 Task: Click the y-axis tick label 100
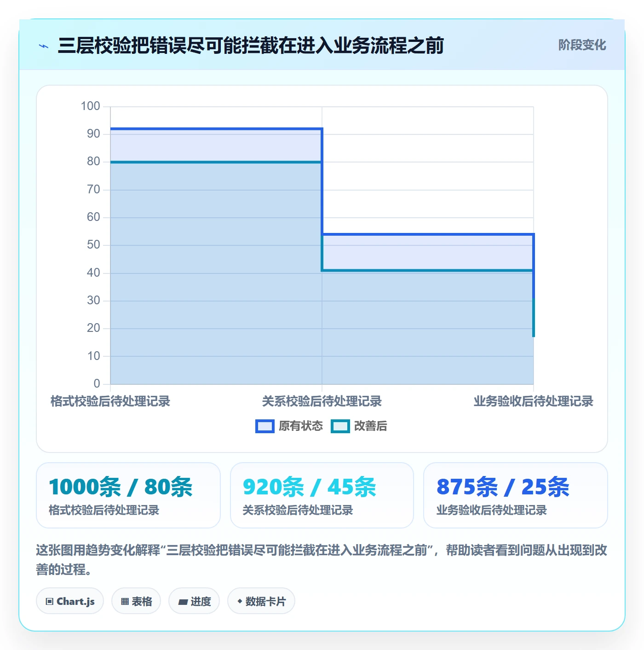[90, 106]
